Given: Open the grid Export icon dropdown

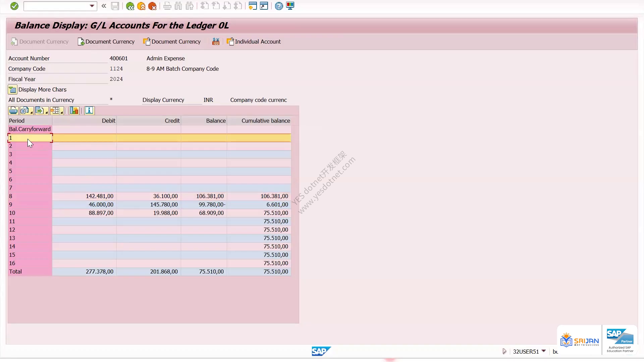Looking at the screenshot, I should tap(42, 111).
